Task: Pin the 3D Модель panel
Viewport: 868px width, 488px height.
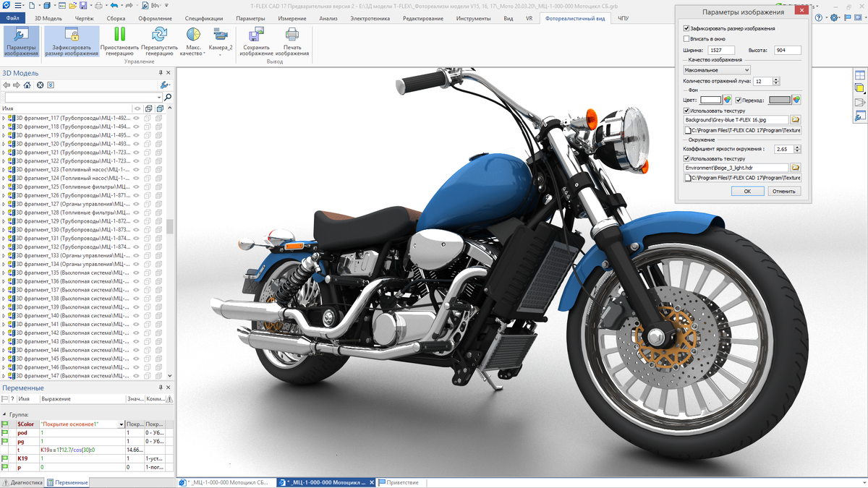Action: pyautogui.click(x=161, y=73)
